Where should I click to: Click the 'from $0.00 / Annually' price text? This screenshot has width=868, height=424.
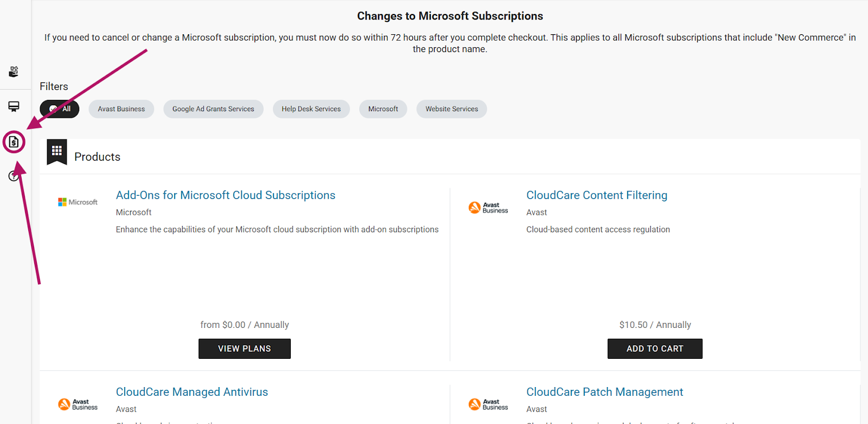[x=245, y=325]
